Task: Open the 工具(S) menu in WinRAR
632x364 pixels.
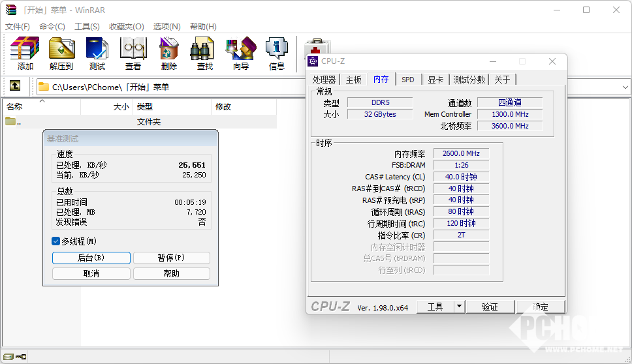Action: tap(87, 27)
